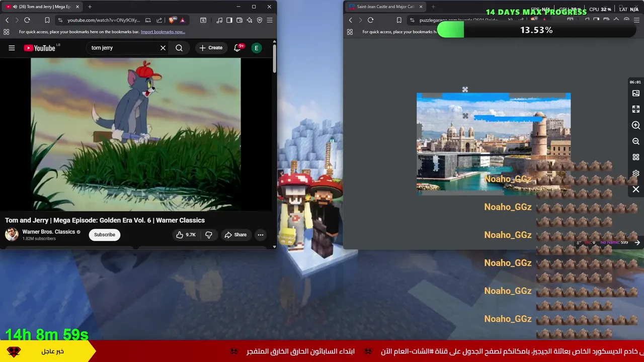
Task: Toggle the browser sidebar panel icon
Action: [x=229, y=20]
